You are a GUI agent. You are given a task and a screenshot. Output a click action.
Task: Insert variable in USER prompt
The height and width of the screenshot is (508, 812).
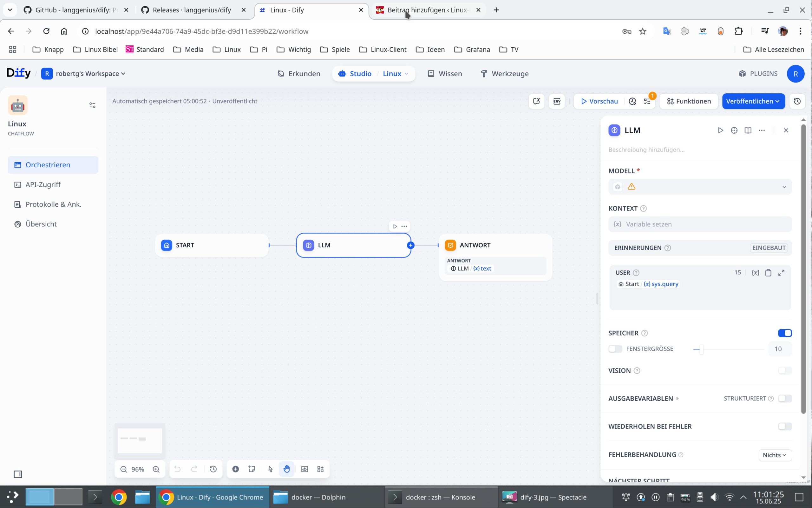point(755,272)
